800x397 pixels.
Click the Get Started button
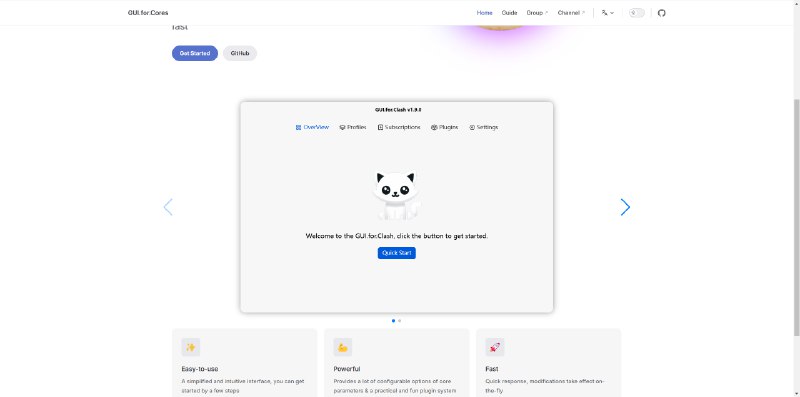(195, 53)
